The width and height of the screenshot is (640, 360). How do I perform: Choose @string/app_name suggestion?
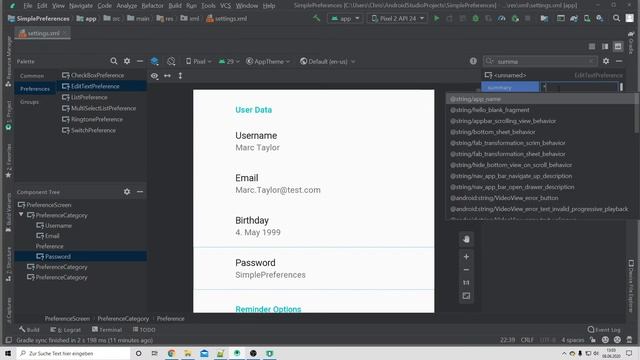[x=541, y=99]
